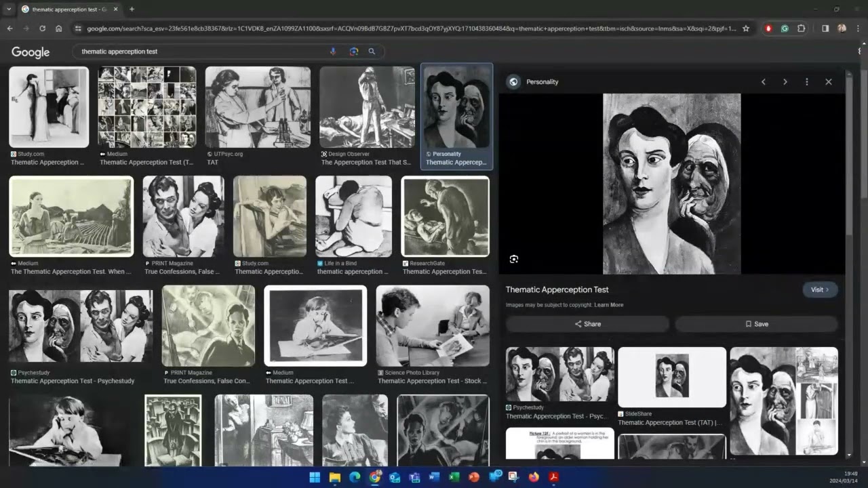Screen dimensions: 868x488
Task: Share the previewed image
Action: 588,324
